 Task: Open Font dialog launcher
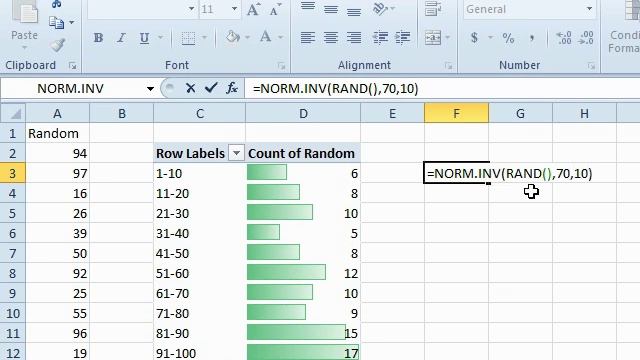[x=281, y=66]
